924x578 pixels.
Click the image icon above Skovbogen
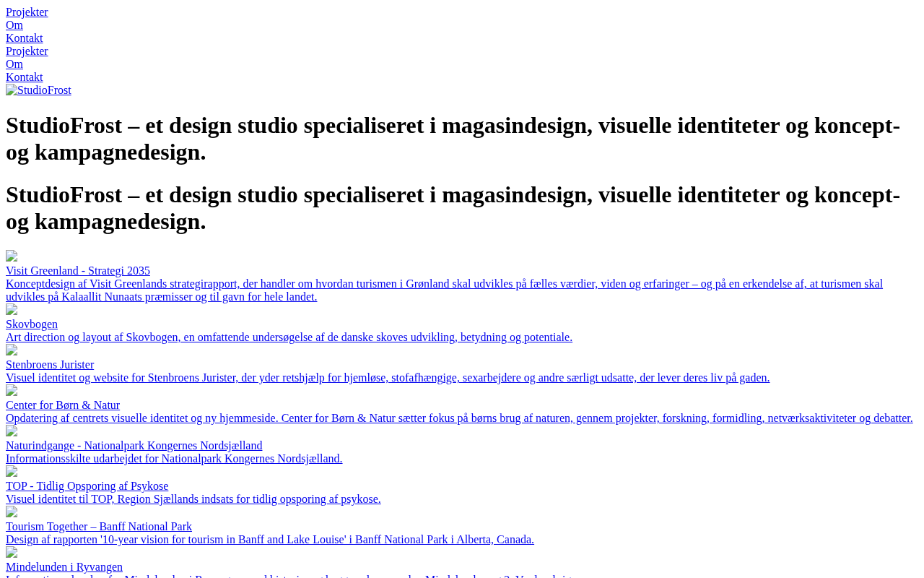coord(12,310)
